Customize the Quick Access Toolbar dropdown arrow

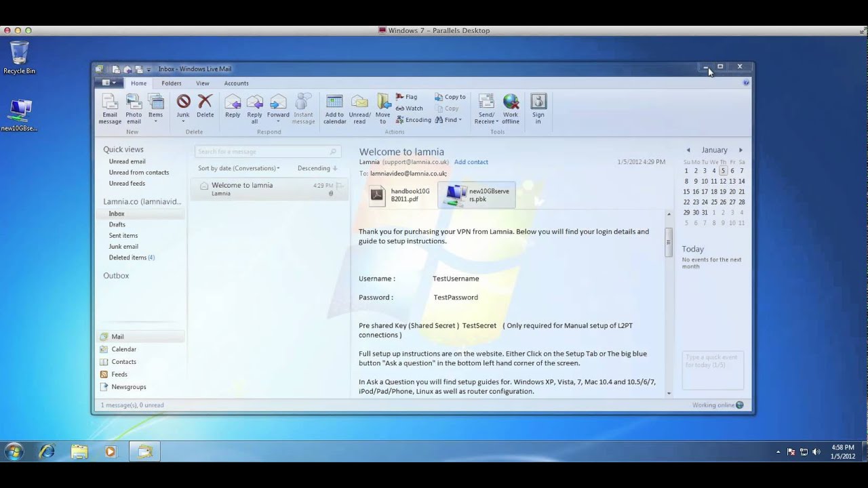click(149, 69)
